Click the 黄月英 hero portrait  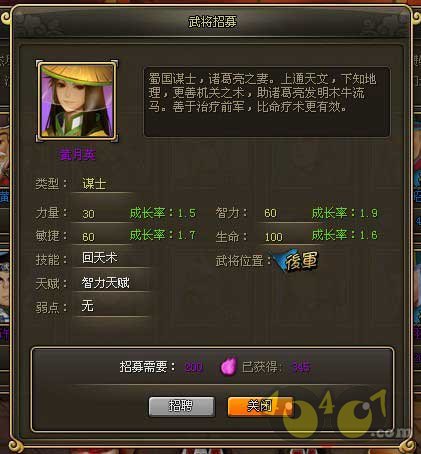pyautogui.click(x=77, y=101)
